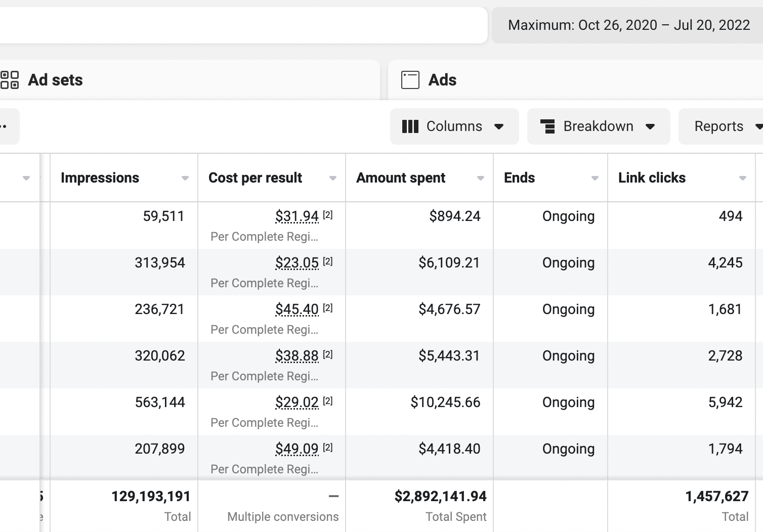763x532 pixels.
Task: Click the $38.88 cost per result link
Action: pyautogui.click(x=297, y=356)
